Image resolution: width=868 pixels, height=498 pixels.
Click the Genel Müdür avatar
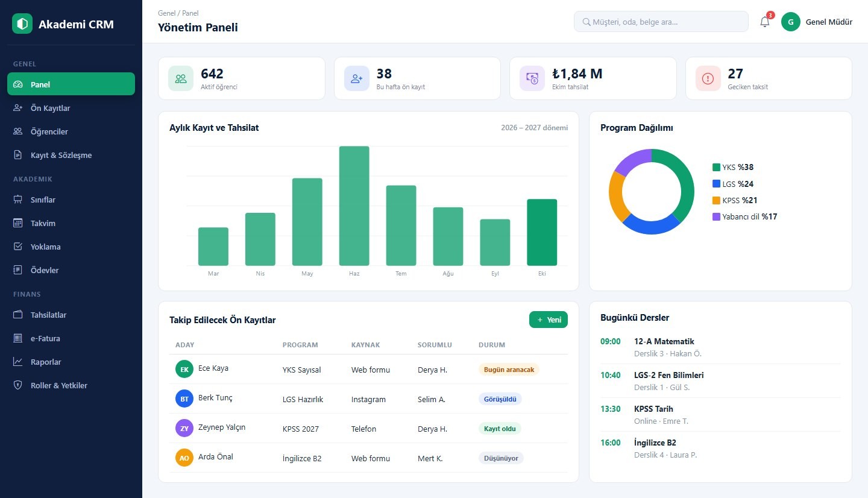(790, 22)
